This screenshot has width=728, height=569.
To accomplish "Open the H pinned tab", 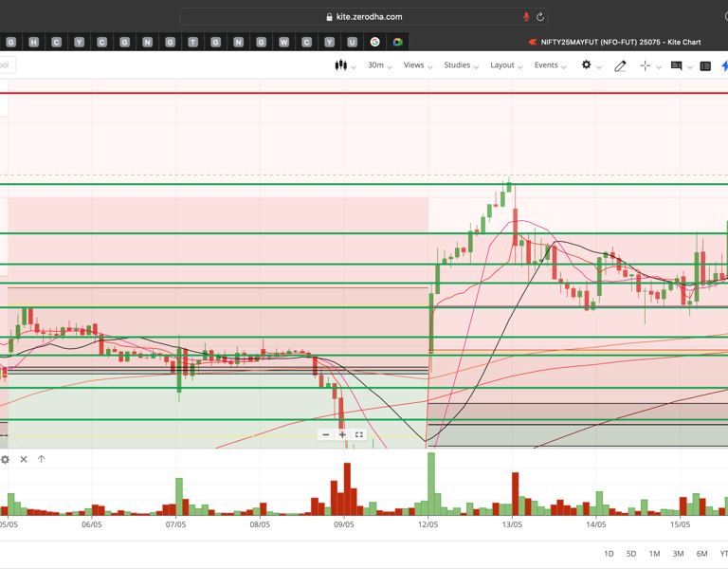I will tap(33, 43).
